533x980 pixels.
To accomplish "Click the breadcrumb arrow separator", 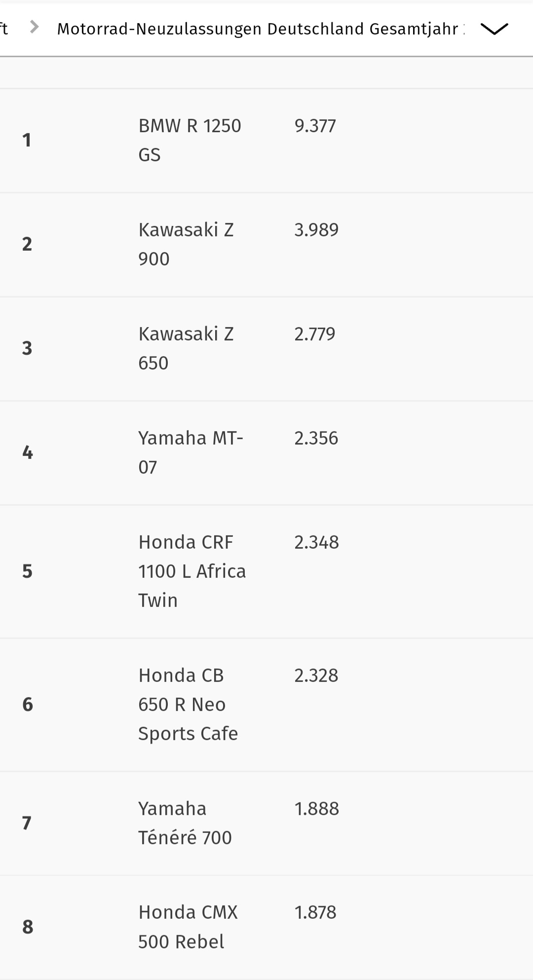I will point(34,27).
